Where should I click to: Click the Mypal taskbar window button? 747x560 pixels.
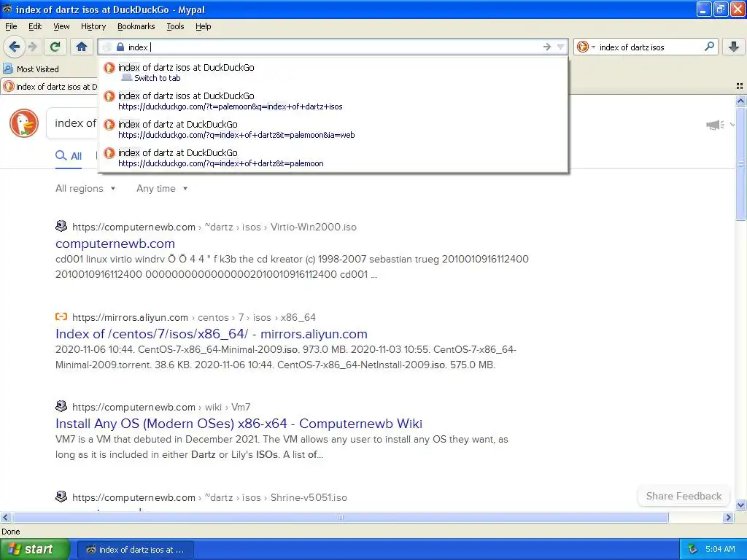tap(135, 550)
